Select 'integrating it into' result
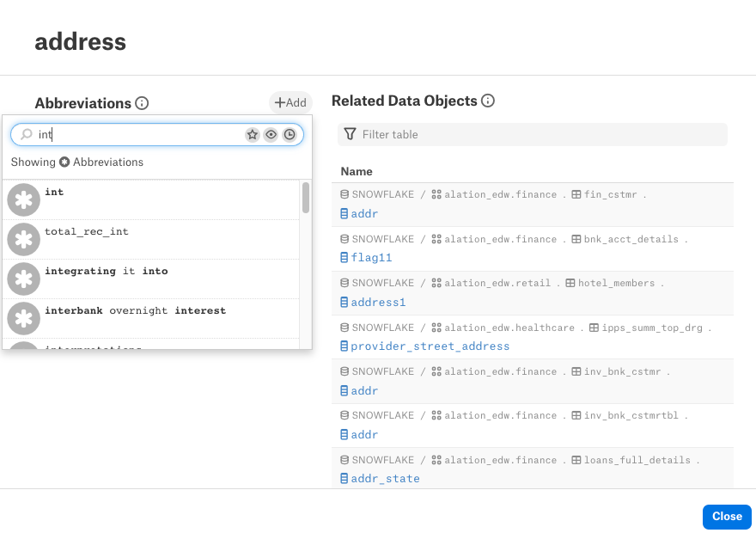Image resolution: width=756 pixels, height=533 pixels. [151, 279]
